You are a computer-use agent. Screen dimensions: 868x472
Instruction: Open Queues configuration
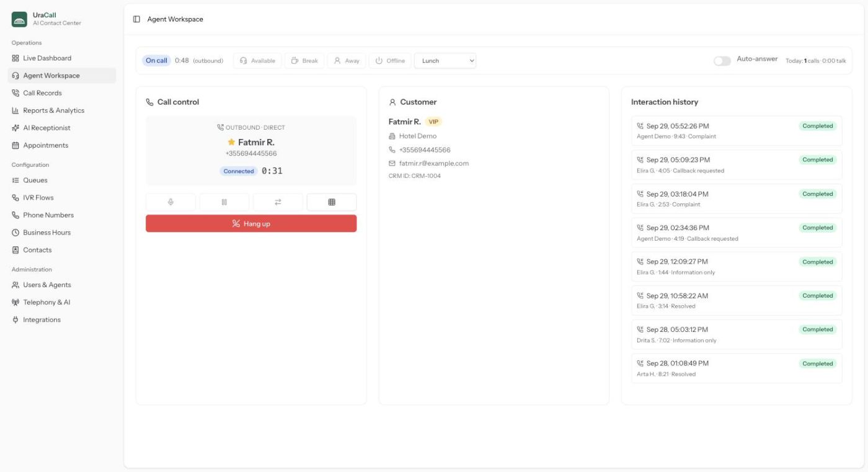pos(61,180)
